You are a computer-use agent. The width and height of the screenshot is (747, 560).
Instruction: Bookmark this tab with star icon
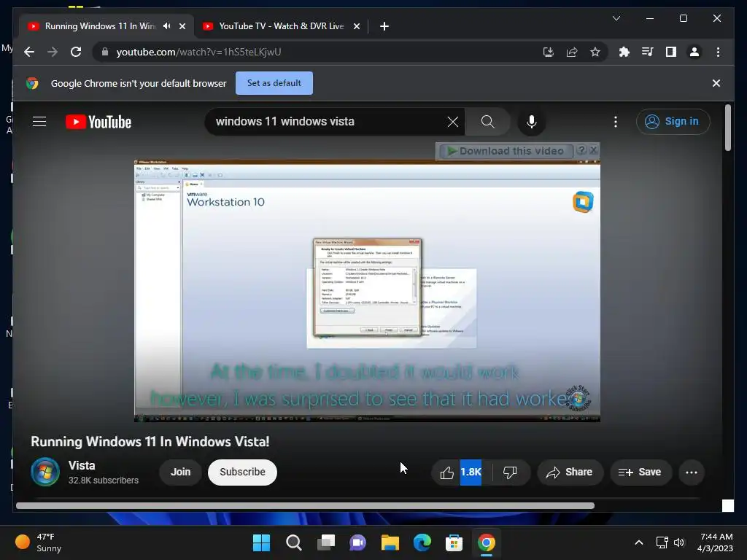click(595, 52)
